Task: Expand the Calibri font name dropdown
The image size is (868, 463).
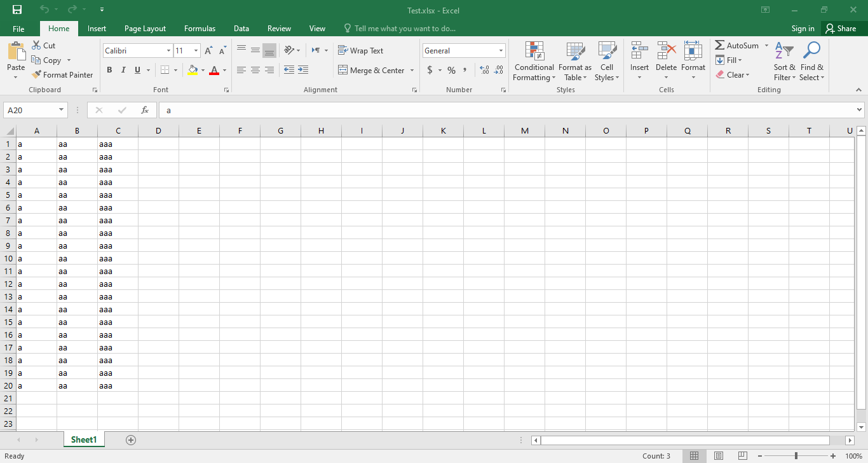Action: [168, 51]
